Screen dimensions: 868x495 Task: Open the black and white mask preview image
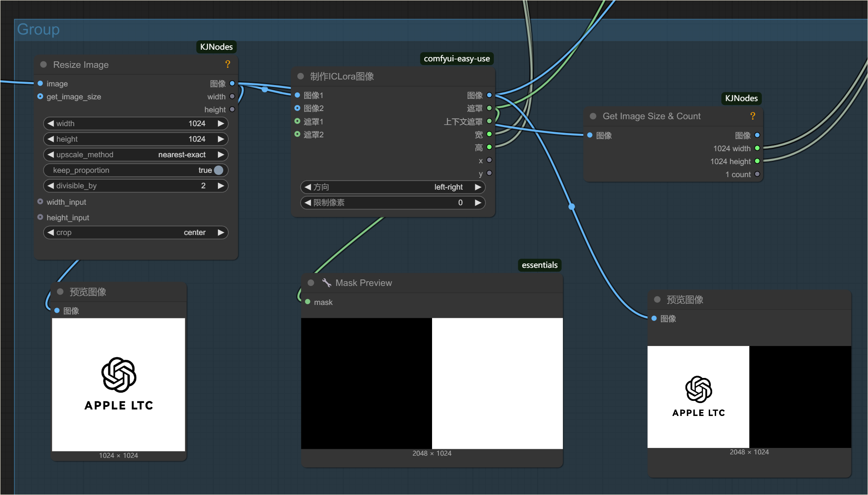[x=432, y=383]
